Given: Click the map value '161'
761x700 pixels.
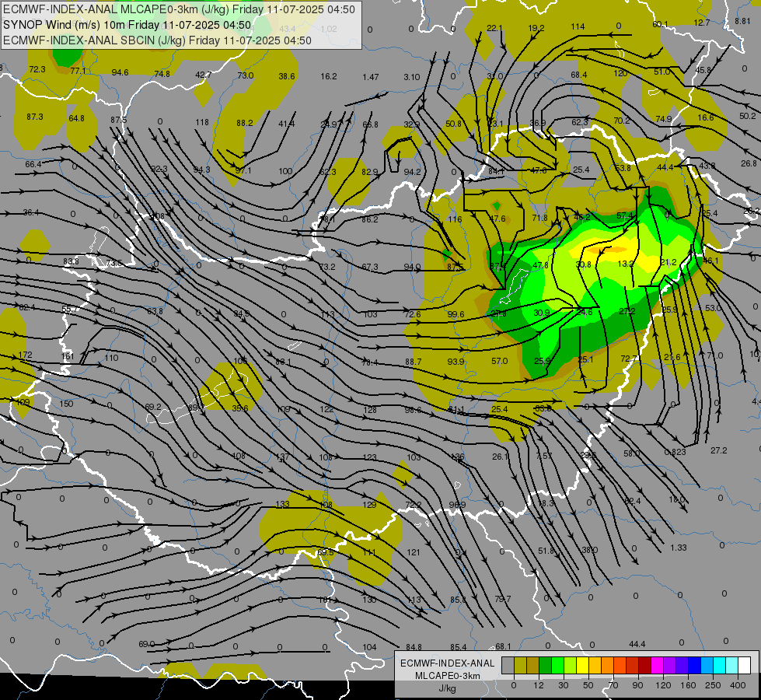Looking at the screenshot, I should coord(68,356).
